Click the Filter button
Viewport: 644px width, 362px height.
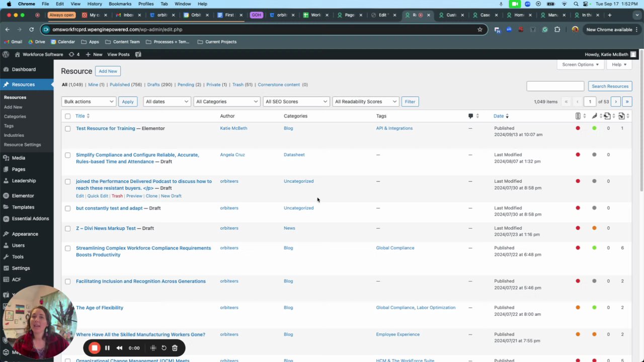coord(410,102)
